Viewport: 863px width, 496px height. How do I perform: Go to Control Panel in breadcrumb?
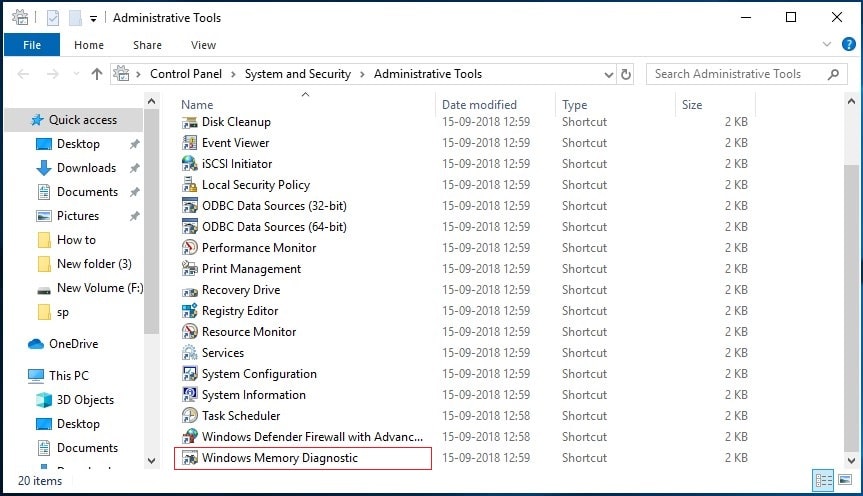pyautogui.click(x=186, y=74)
